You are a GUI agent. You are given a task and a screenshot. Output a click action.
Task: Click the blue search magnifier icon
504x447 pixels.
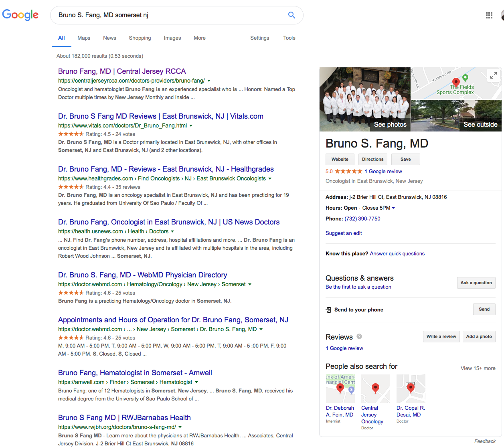click(291, 15)
